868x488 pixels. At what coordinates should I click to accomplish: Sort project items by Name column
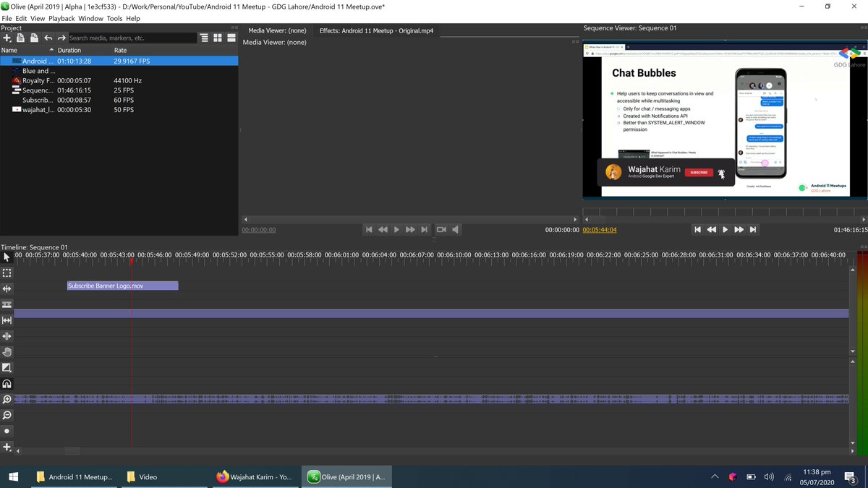[x=27, y=51]
